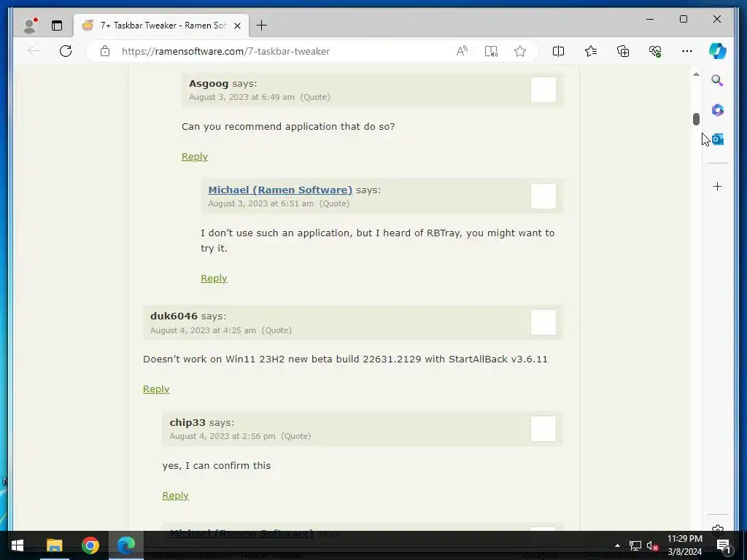Open the taskbar clock and date
The image size is (747, 560).
point(684,545)
